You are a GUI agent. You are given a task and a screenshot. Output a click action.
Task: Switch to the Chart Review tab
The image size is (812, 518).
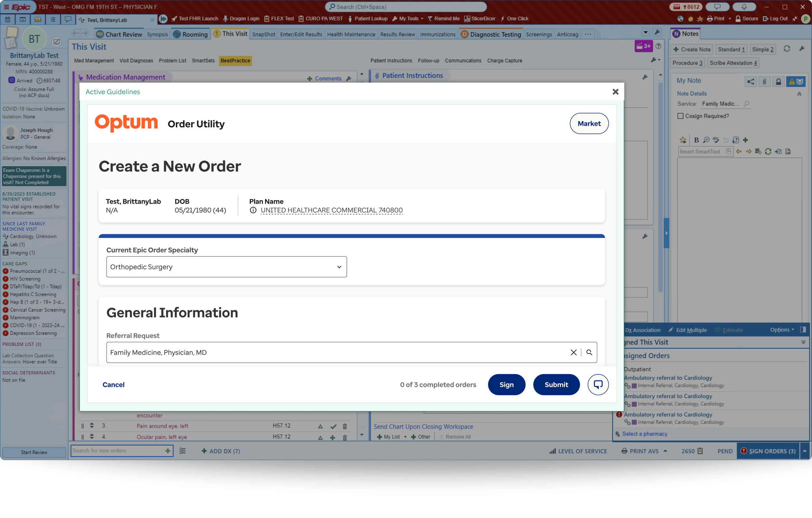120,34
